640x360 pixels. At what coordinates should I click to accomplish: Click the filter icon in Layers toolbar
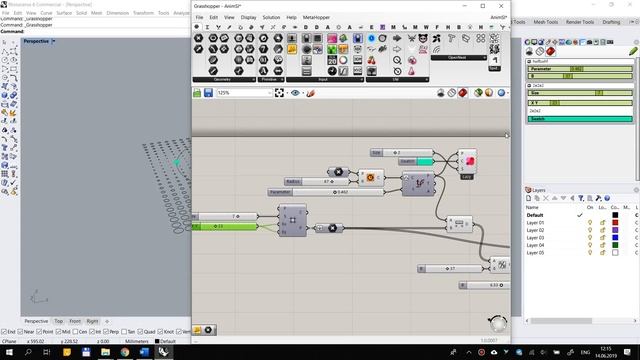pos(581,198)
